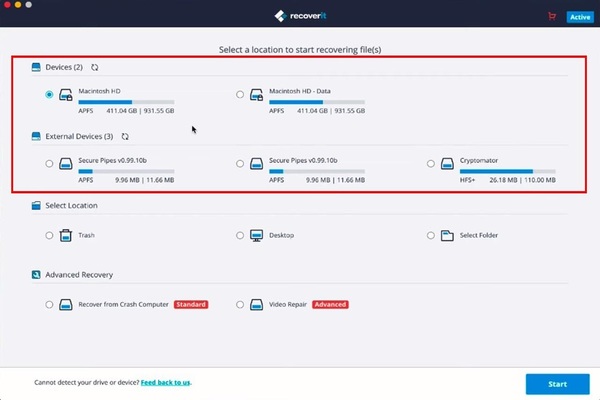Choose the Trash radio button
Image resolution: width=600 pixels, height=400 pixels.
pyautogui.click(x=49, y=235)
